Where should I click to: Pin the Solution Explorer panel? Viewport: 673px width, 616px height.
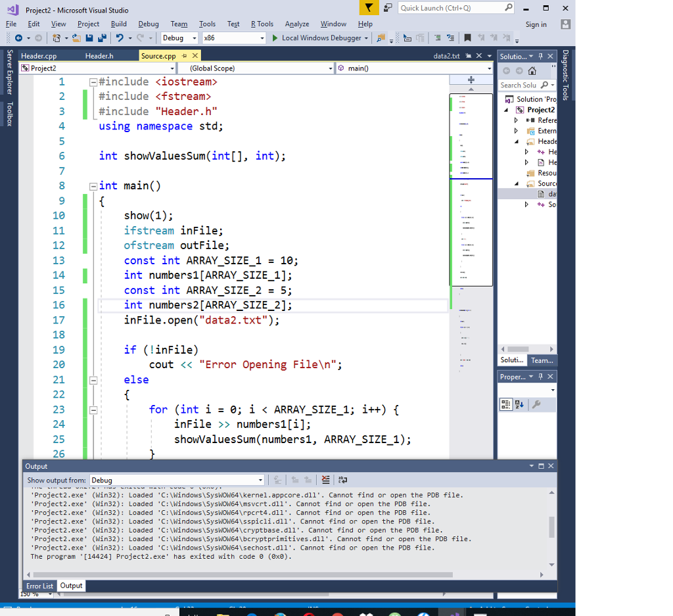click(x=542, y=55)
